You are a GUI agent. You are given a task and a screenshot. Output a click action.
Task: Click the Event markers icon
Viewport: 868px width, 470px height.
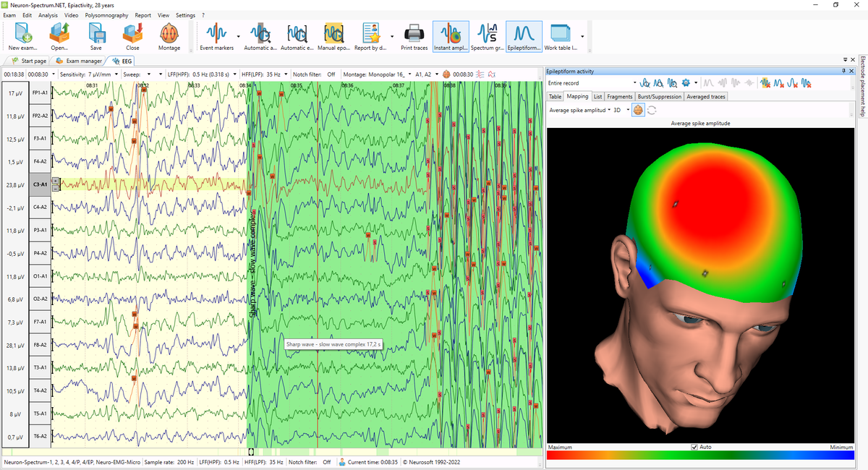(x=216, y=37)
